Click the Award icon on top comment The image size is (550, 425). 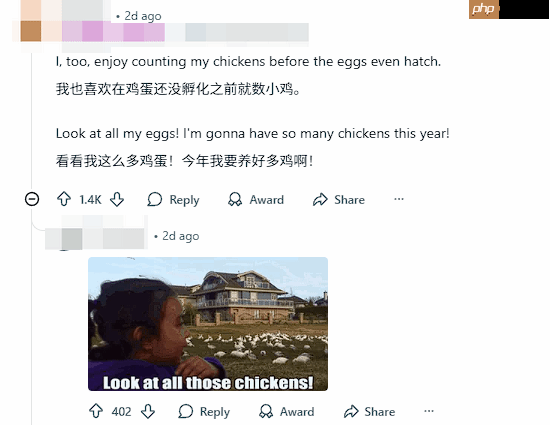(235, 200)
